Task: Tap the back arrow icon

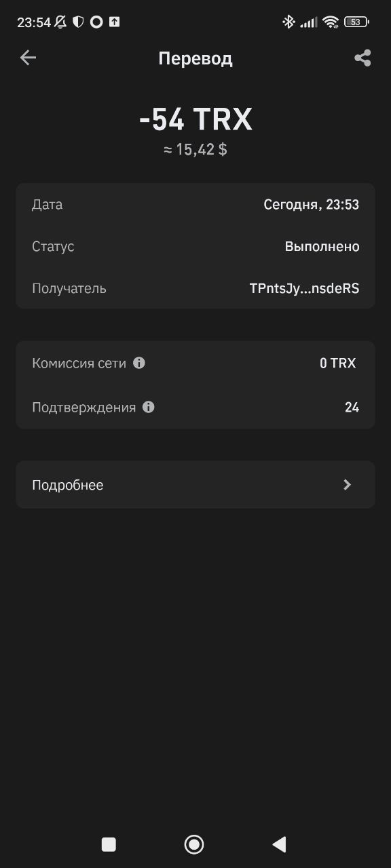Action: pyautogui.click(x=28, y=58)
